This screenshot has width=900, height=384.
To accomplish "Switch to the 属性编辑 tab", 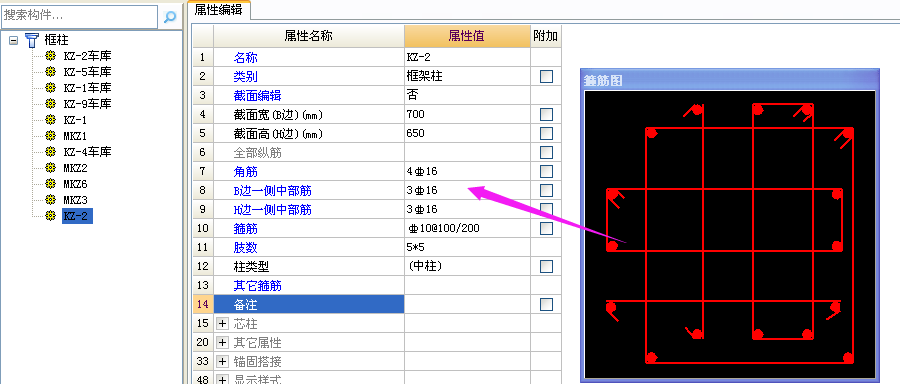I will (x=218, y=9).
